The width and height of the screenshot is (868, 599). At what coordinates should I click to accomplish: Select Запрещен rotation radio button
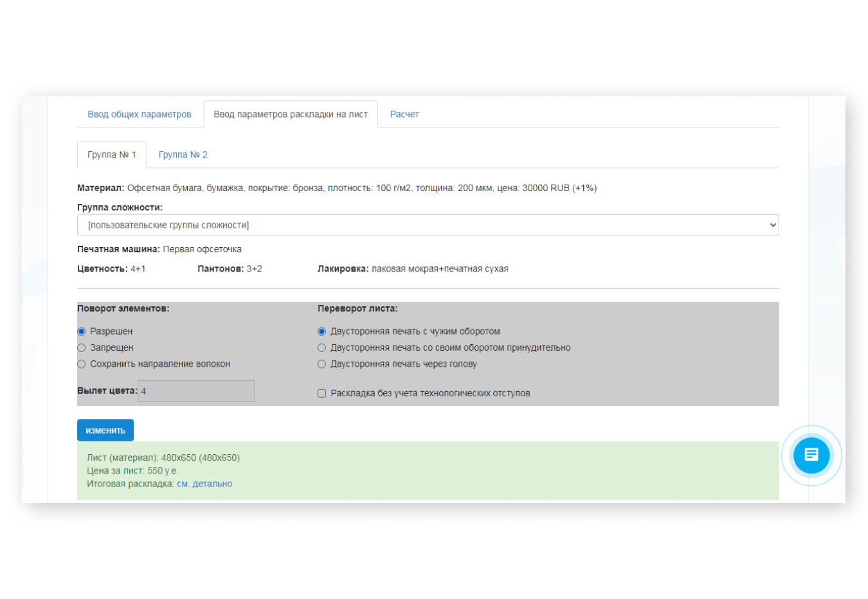coord(82,347)
